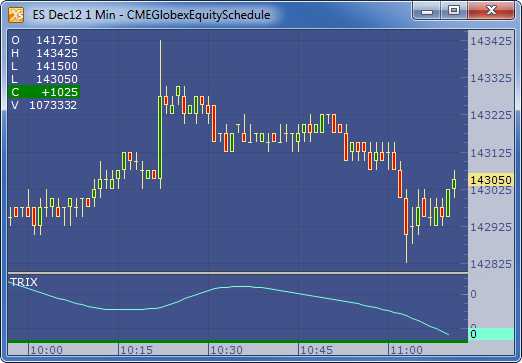Click the orange XS application icon in the title bar

(x=16, y=15)
